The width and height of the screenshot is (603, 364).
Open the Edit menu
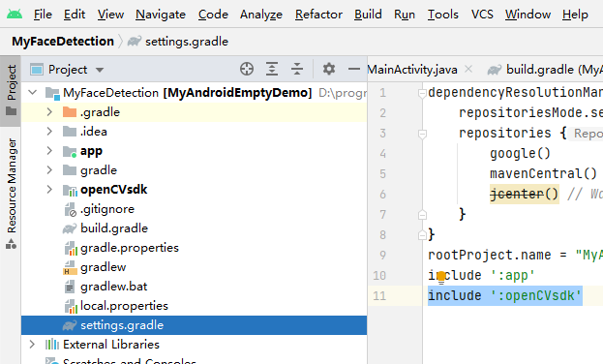pos(75,15)
